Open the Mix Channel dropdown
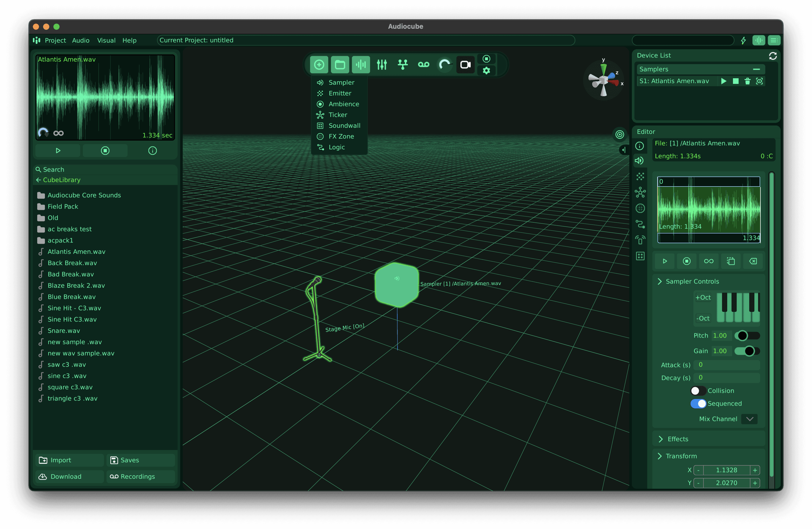812x529 pixels. click(x=750, y=419)
